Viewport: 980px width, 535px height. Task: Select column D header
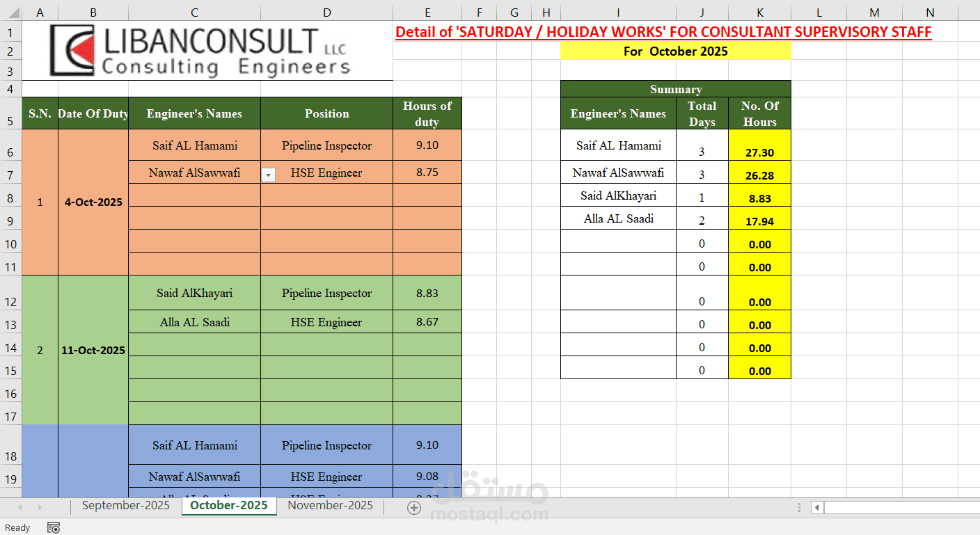(x=326, y=12)
